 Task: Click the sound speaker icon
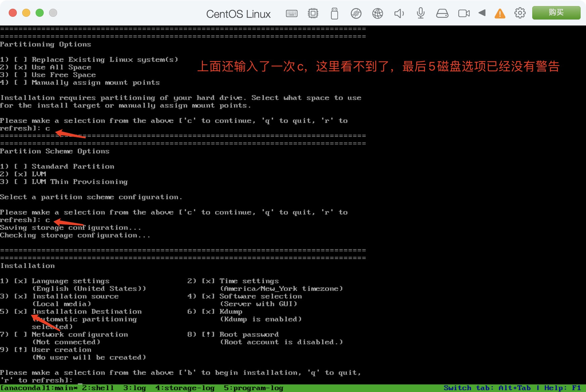point(399,13)
